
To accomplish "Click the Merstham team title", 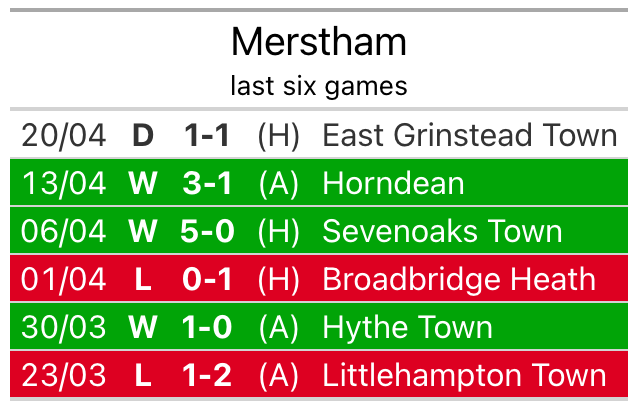I will pos(319,42).
